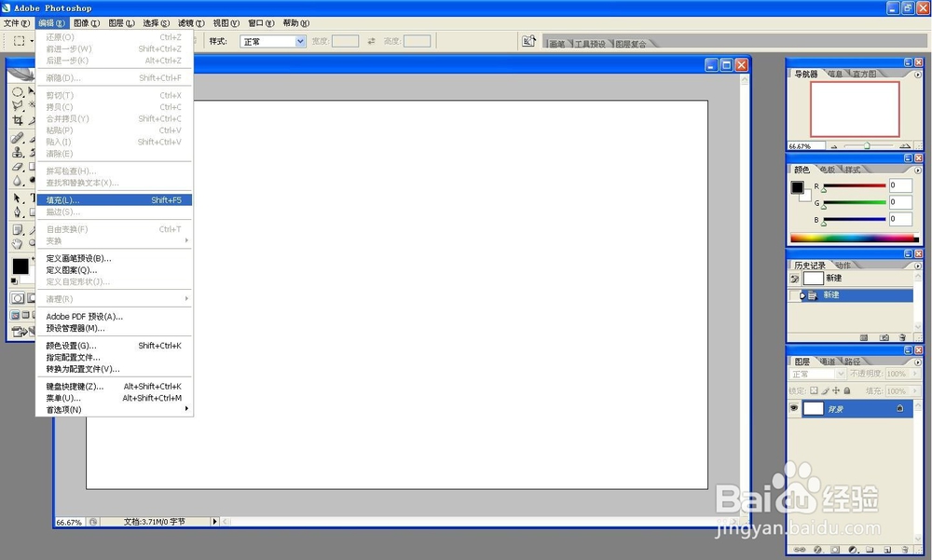Click zoom out icon in navigator panel

pyautogui.click(x=834, y=145)
